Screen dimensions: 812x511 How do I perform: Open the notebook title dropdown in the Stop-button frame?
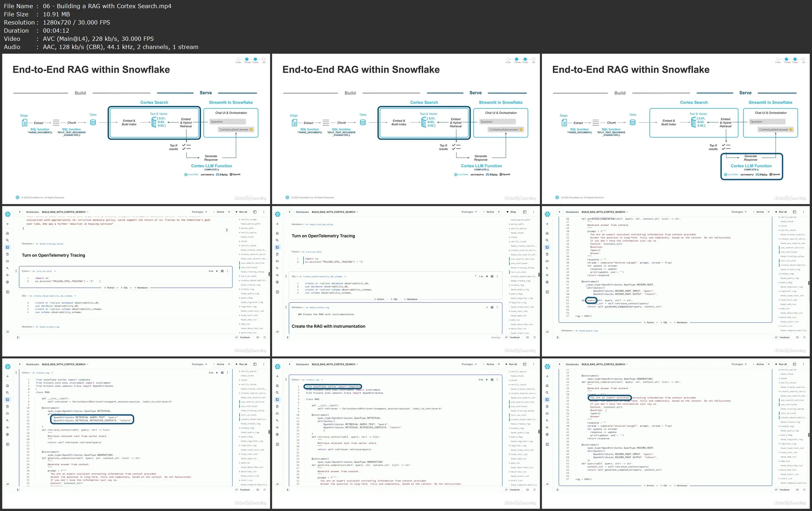point(358,212)
